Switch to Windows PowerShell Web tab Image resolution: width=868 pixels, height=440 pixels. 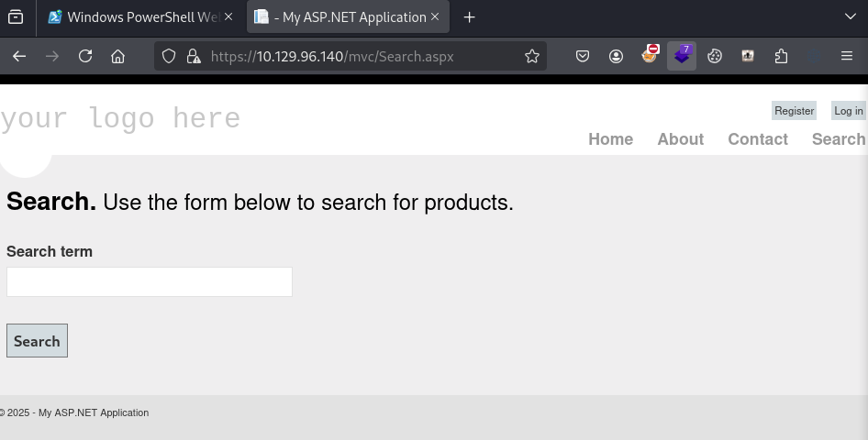point(140,17)
